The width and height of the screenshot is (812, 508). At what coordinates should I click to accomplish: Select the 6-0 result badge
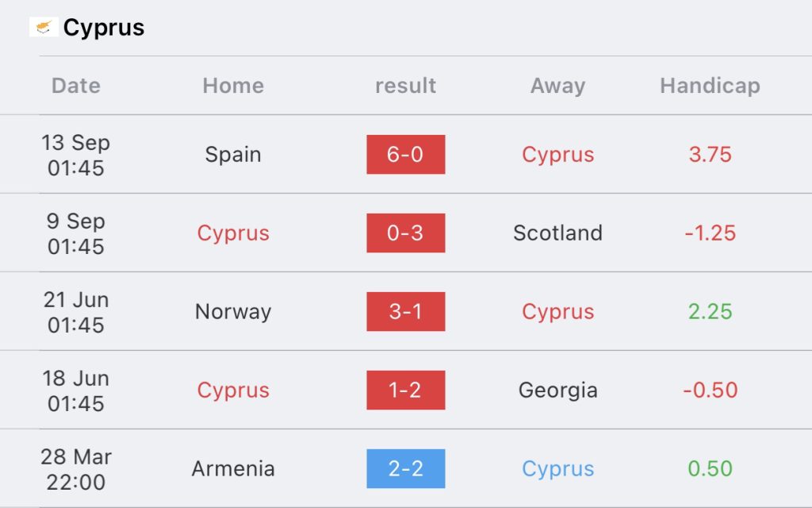click(405, 155)
